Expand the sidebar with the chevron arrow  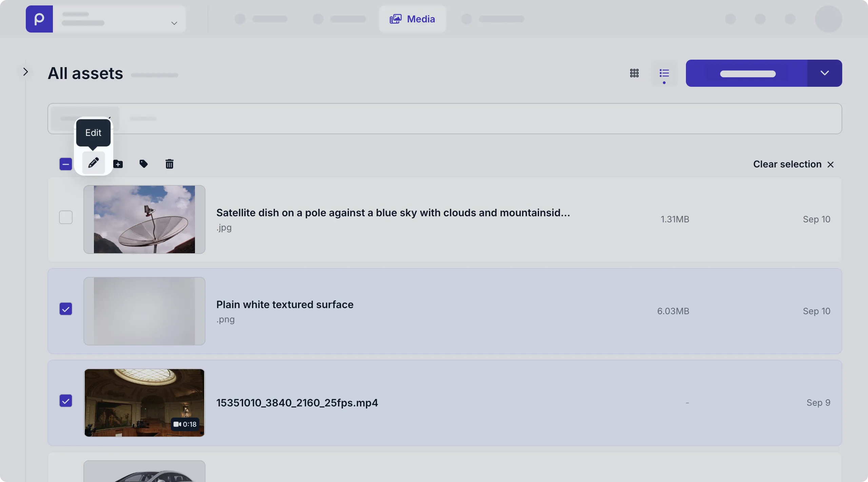pyautogui.click(x=25, y=72)
